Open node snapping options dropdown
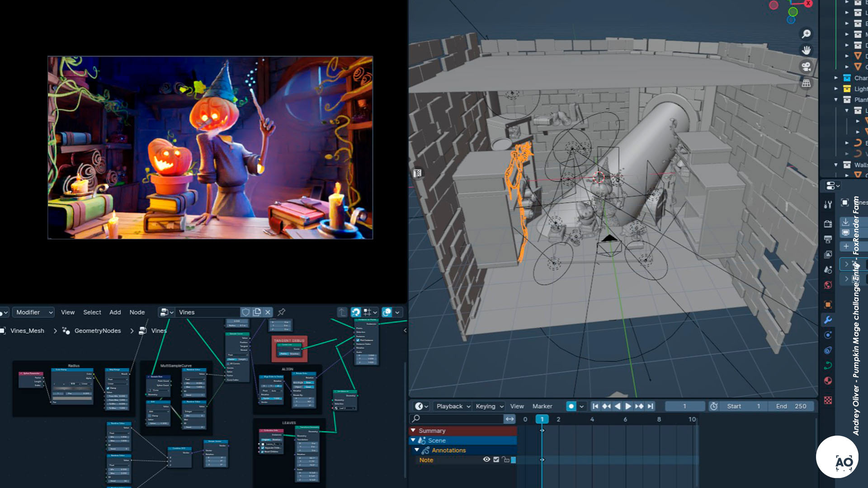This screenshot has width=868, height=488. tap(370, 312)
